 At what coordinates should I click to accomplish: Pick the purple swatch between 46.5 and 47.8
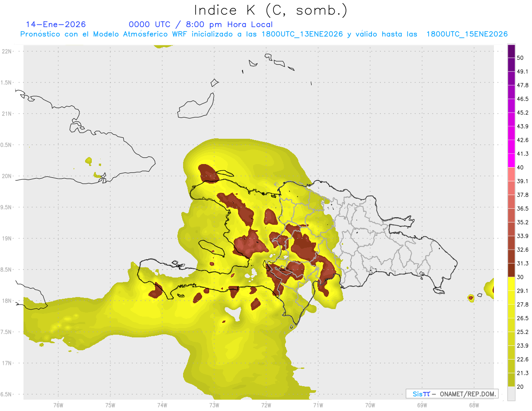(x=511, y=92)
